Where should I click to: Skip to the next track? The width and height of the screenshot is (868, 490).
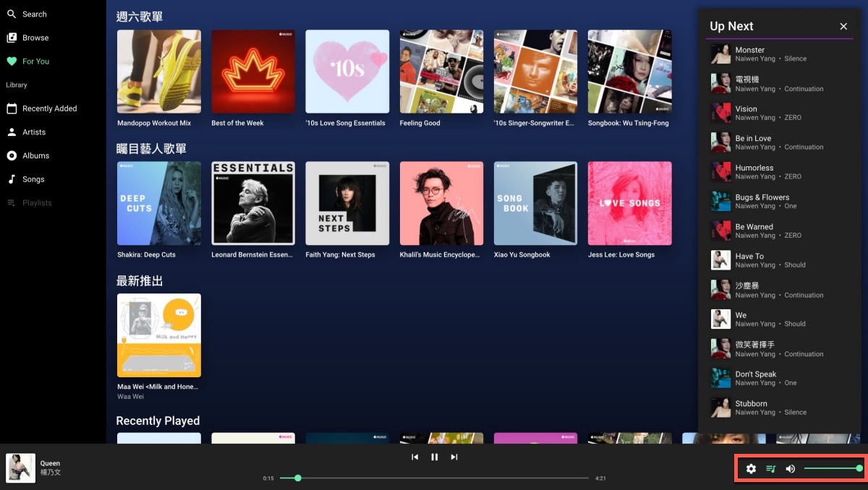click(x=454, y=457)
